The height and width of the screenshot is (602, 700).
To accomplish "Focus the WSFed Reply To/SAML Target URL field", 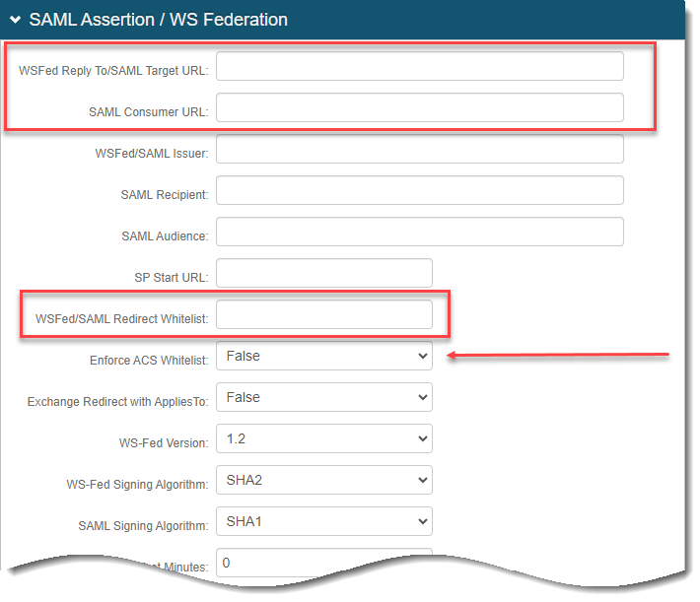I will (x=419, y=66).
